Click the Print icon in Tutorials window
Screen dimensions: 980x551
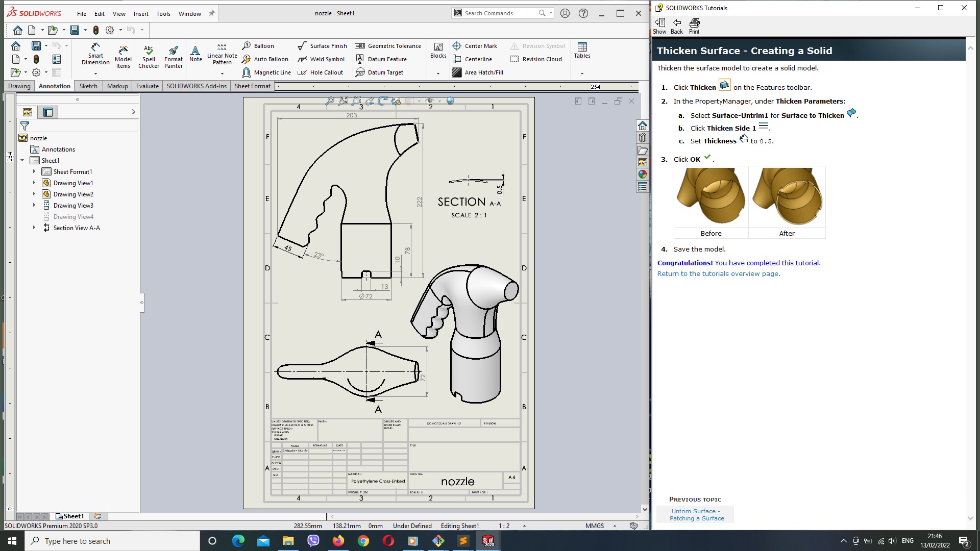pyautogui.click(x=694, y=26)
